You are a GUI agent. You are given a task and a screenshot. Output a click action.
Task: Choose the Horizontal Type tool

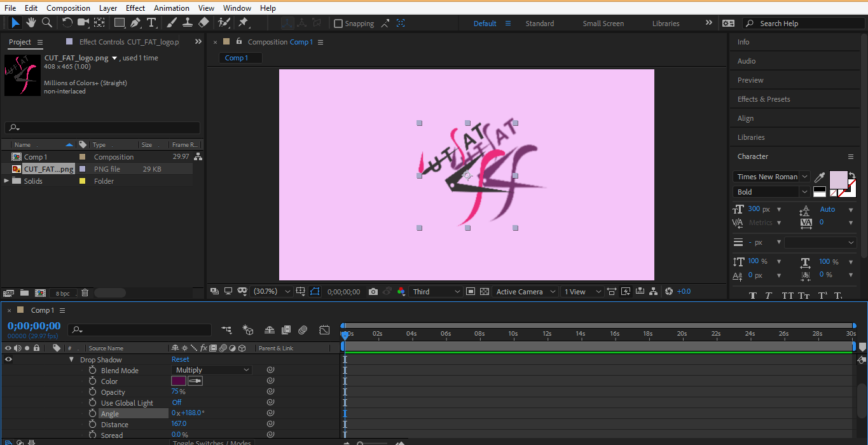151,23
